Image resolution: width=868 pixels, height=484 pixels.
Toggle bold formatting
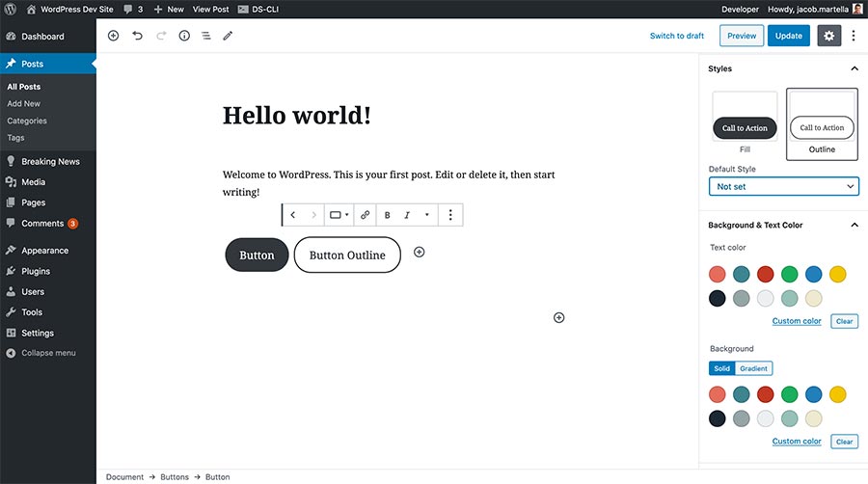(387, 215)
